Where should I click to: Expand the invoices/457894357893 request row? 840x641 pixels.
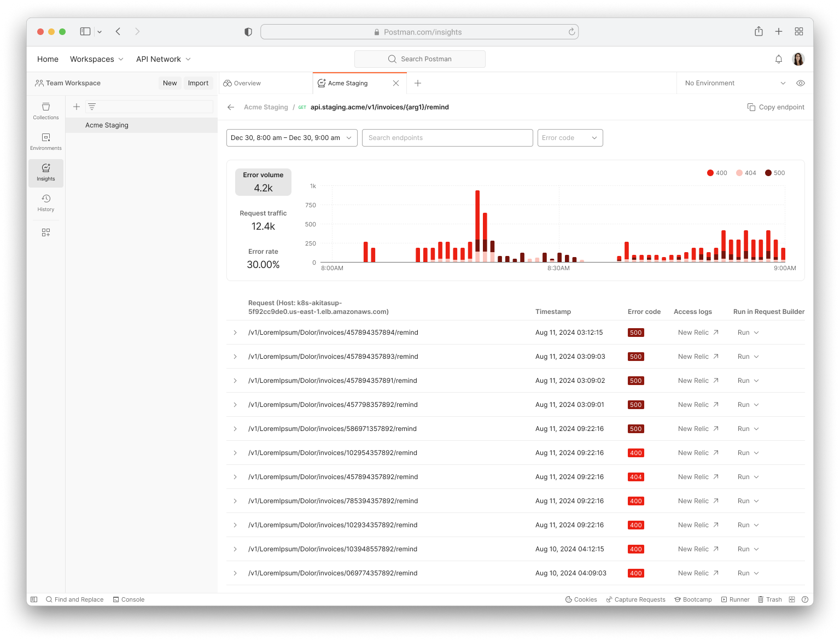[235, 357]
